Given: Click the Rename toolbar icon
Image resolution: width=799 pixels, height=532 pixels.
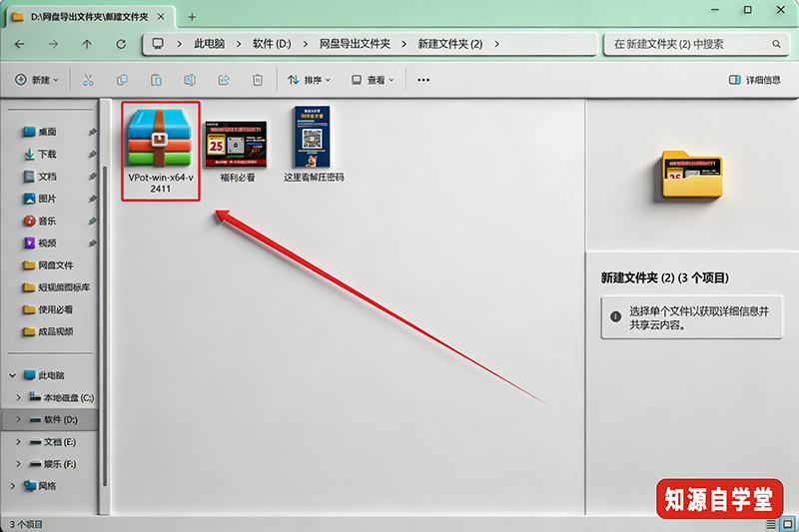Looking at the screenshot, I should coord(190,80).
